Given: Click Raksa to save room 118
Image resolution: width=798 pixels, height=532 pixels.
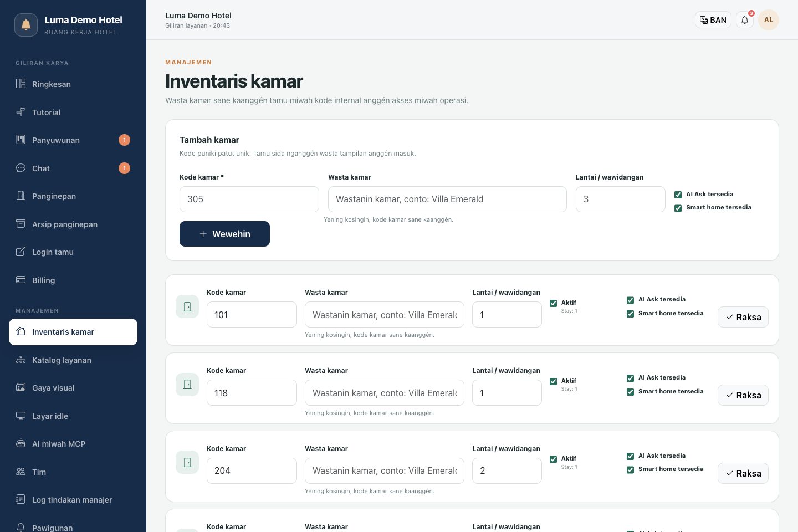Looking at the screenshot, I should click(x=743, y=395).
